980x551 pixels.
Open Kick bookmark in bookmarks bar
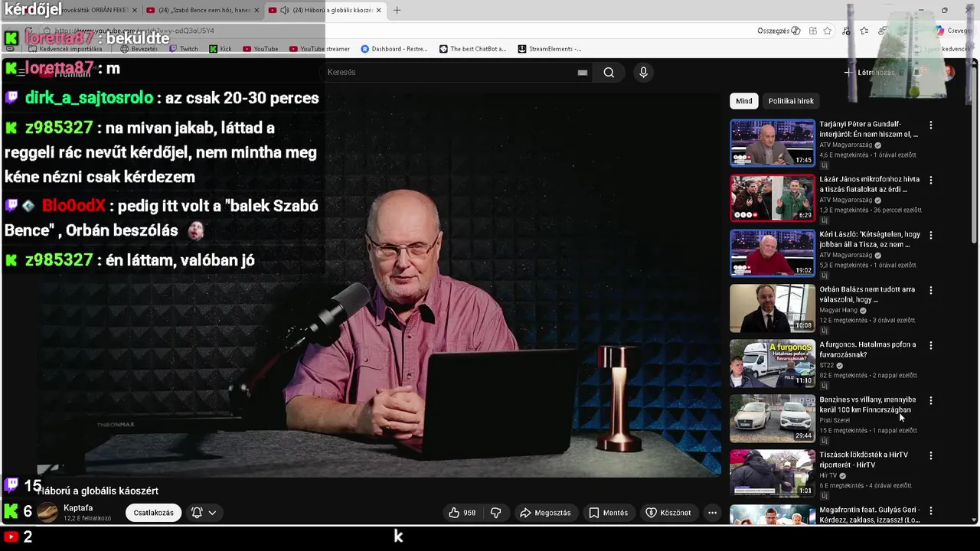(x=220, y=49)
